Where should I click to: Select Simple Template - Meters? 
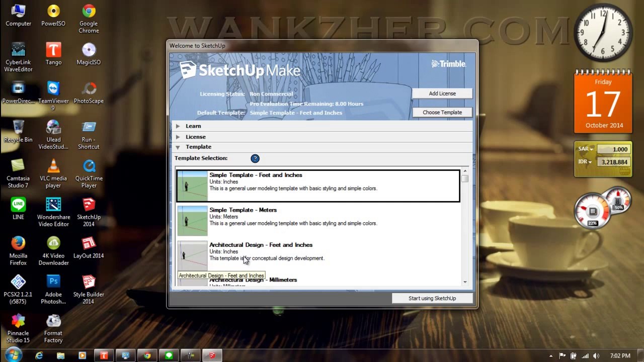click(x=318, y=221)
